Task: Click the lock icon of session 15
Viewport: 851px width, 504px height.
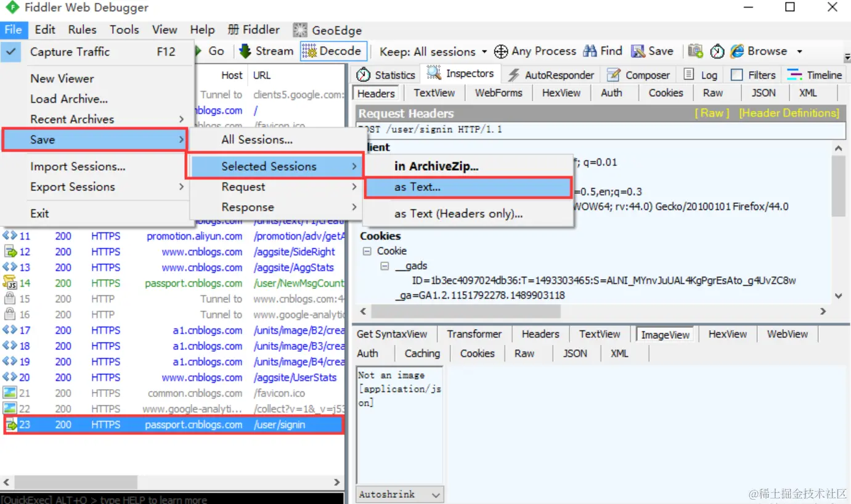Action: click(x=10, y=299)
